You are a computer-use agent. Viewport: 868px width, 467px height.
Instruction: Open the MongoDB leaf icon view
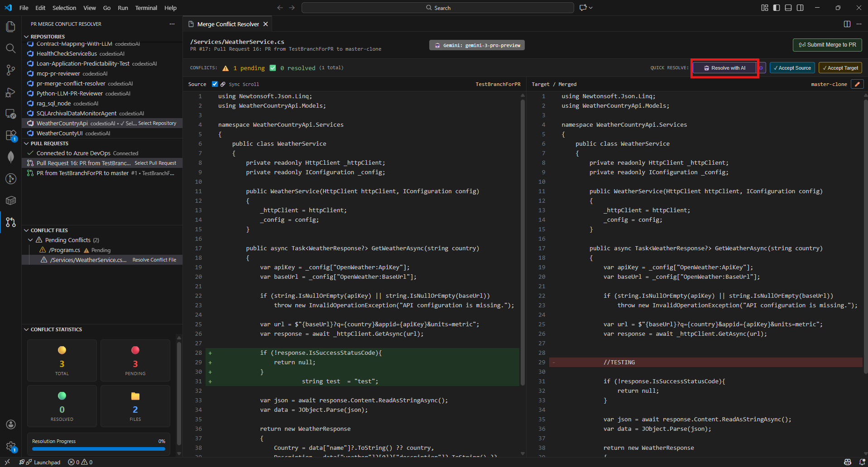pyautogui.click(x=10, y=157)
